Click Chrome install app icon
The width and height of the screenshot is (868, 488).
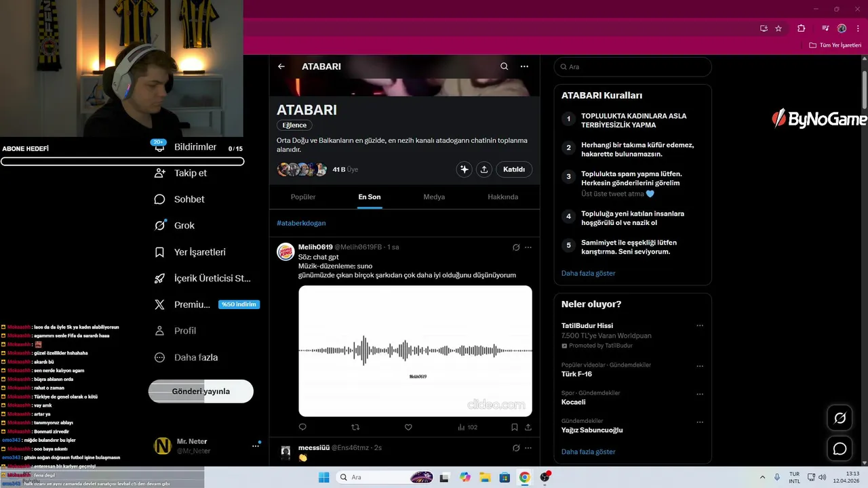tap(764, 28)
